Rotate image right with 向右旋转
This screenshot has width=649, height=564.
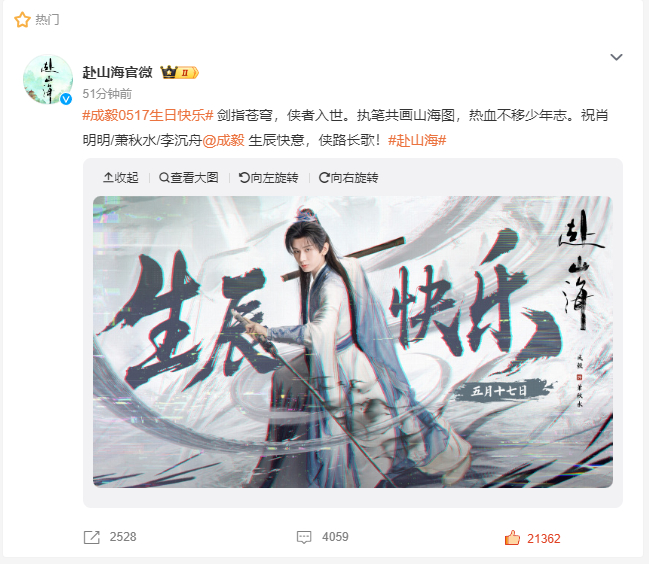coord(348,178)
